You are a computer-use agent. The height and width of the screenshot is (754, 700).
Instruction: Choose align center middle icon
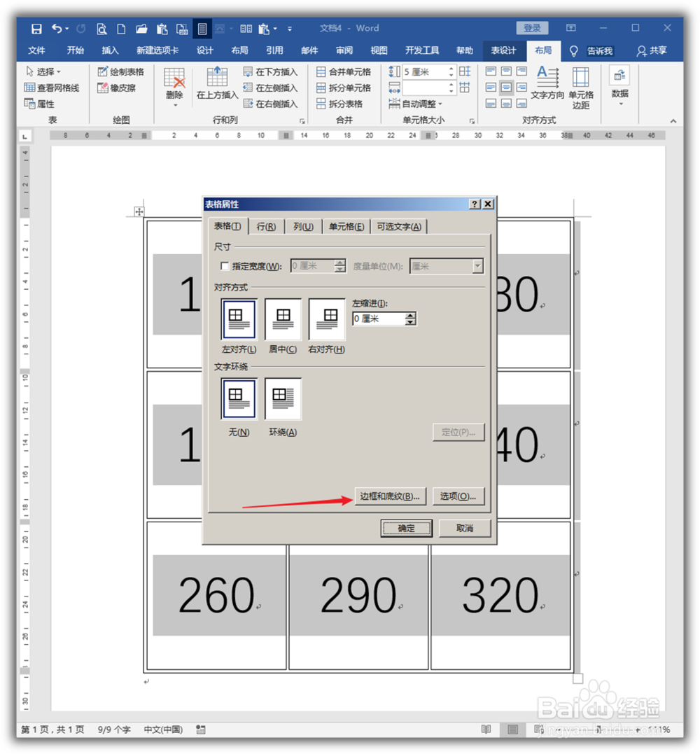[x=506, y=88]
